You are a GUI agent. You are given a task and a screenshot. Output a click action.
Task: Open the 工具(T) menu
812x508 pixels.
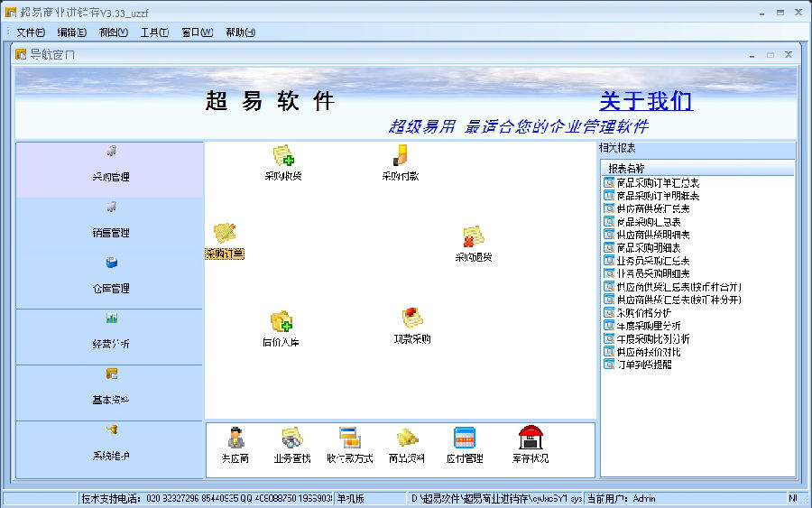(x=154, y=32)
